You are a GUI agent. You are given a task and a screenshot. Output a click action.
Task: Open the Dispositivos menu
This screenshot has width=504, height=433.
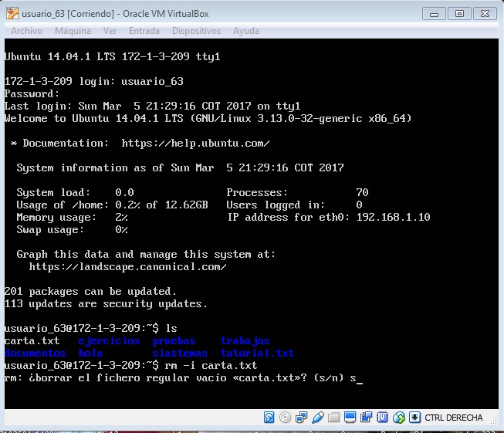(196, 31)
